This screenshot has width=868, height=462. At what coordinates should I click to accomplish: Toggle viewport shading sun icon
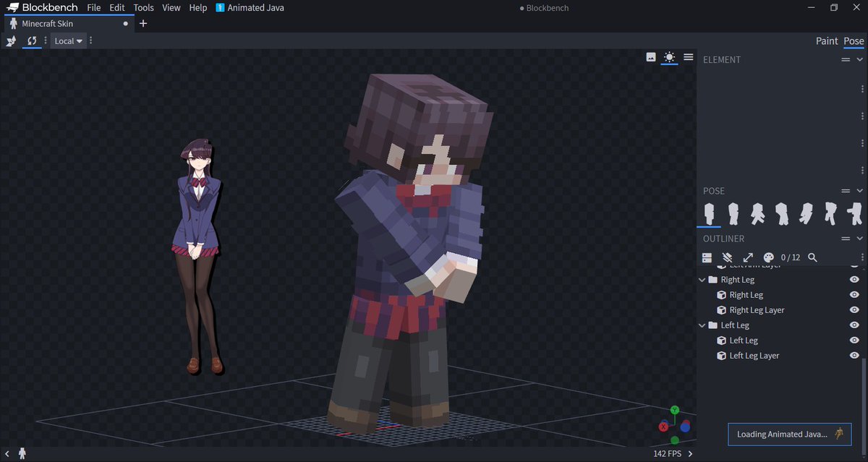coord(669,57)
